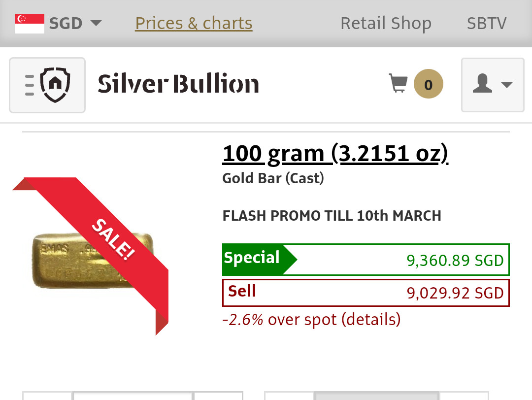Open the shopping cart icon
This screenshot has width=532, height=400.
[399, 84]
